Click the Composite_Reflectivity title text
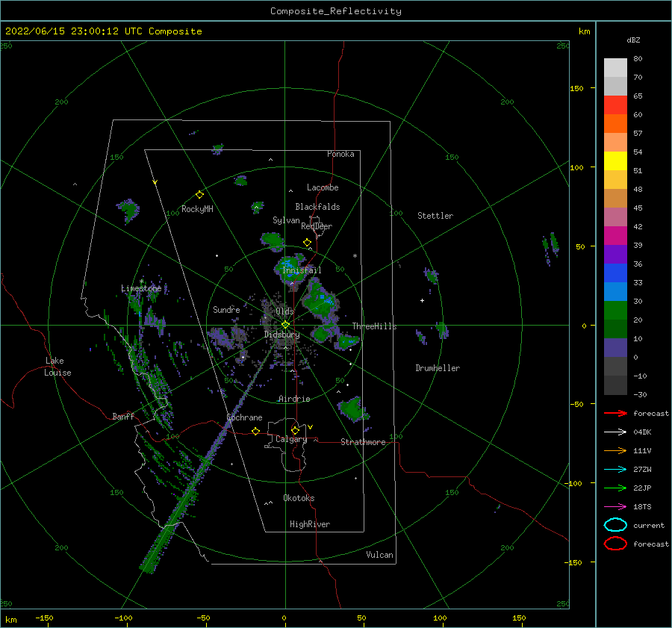This screenshot has width=672, height=628. tap(336, 11)
